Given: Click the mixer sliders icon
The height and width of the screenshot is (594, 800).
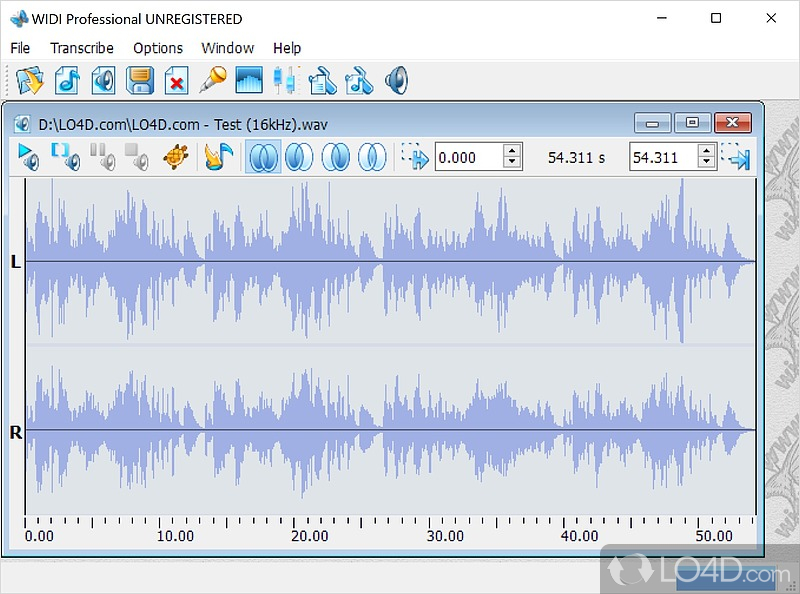Looking at the screenshot, I should 286,80.
